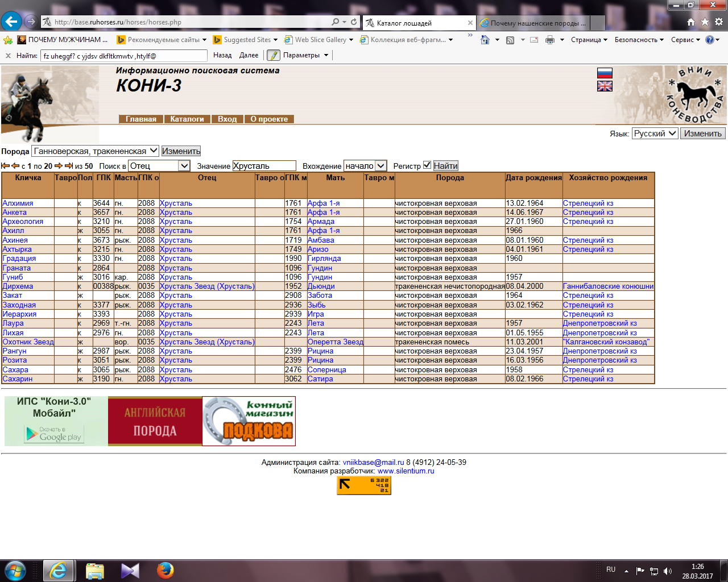Switch site to English via UK flag
Image resolution: width=728 pixels, height=582 pixels.
[x=605, y=86]
